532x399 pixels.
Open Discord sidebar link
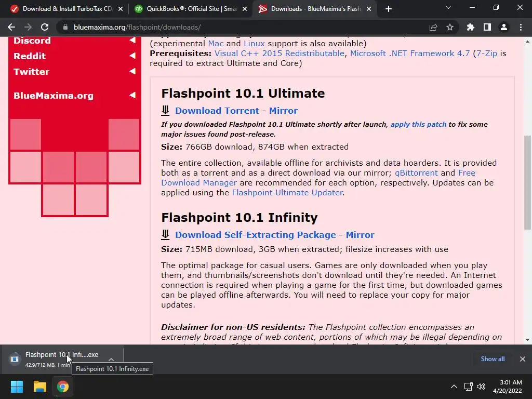tap(32, 41)
